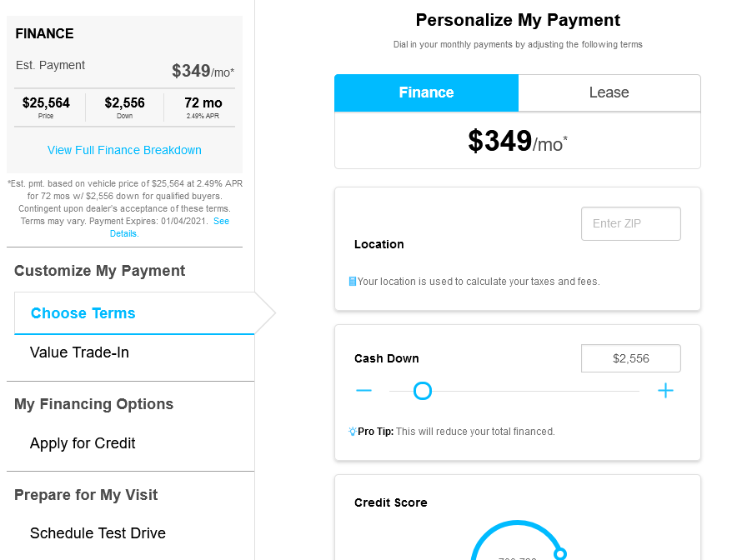Go to Apply for Credit

pyautogui.click(x=83, y=442)
